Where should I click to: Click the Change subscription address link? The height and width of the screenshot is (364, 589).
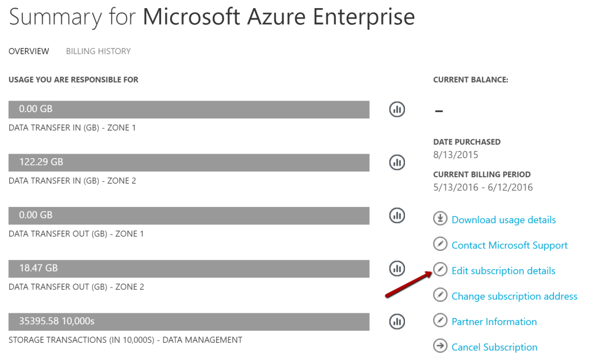coord(514,296)
